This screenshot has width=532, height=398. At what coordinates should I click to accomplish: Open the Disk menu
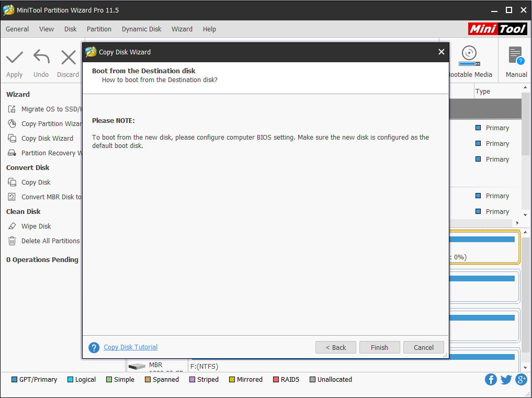click(71, 29)
